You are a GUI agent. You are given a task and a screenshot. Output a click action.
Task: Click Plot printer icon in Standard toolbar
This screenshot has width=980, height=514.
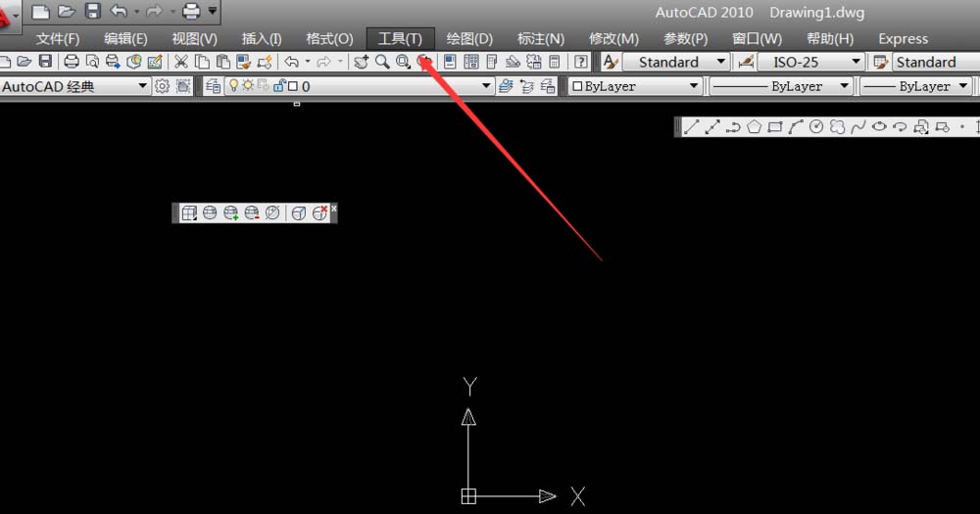tap(72, 62)
